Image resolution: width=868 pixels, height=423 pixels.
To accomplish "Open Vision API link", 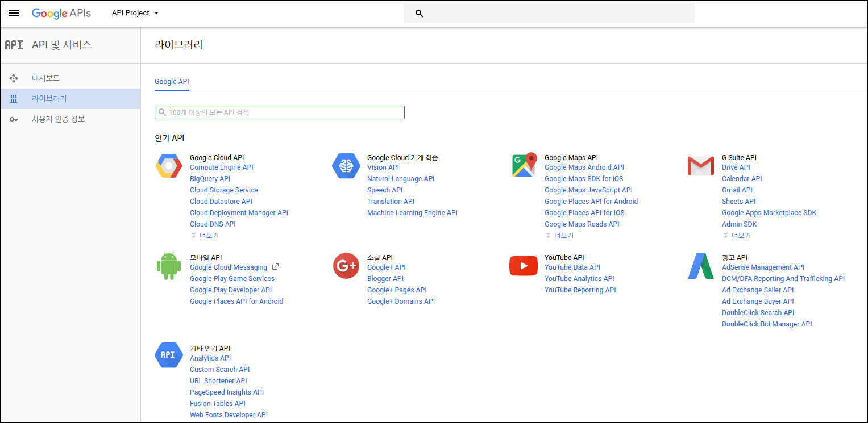I will point(383,167).
